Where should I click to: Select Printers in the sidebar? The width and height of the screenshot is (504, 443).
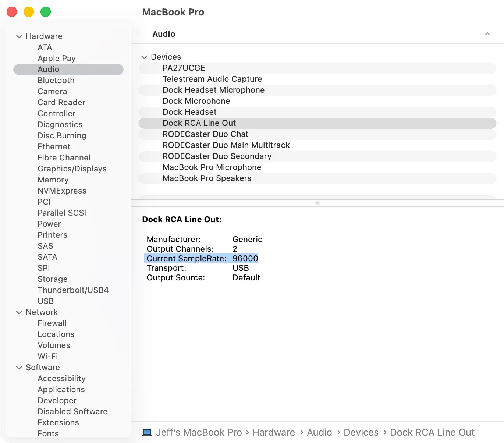point(53,235)
